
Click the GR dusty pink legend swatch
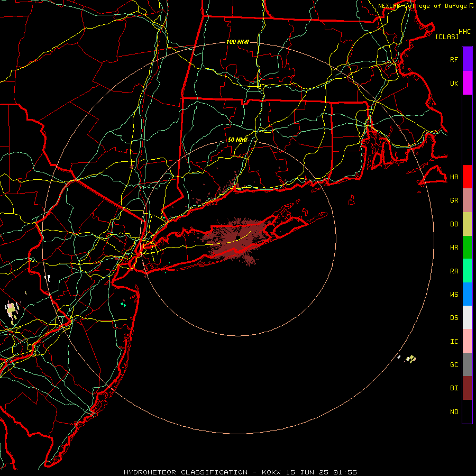pyautogui.click(x=467, y=200)
